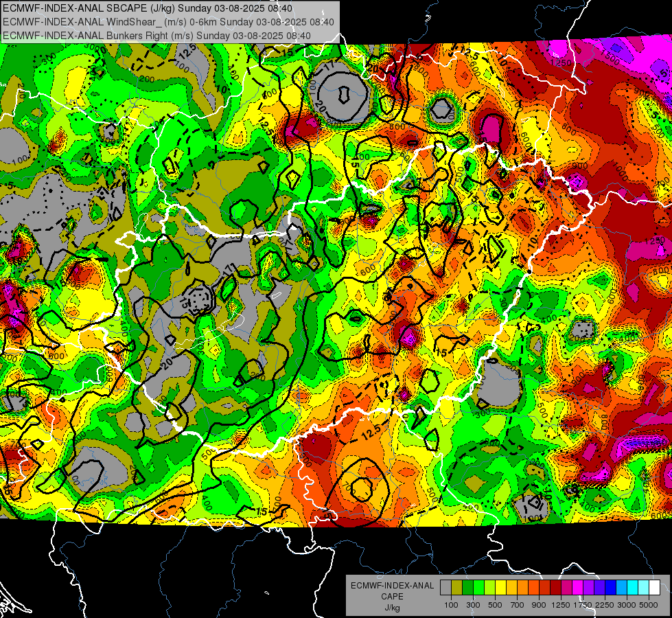Screen dimensions: 672x618
Task: Click the SBCAPE (J/kg) title line
Action: pos(148,8)
